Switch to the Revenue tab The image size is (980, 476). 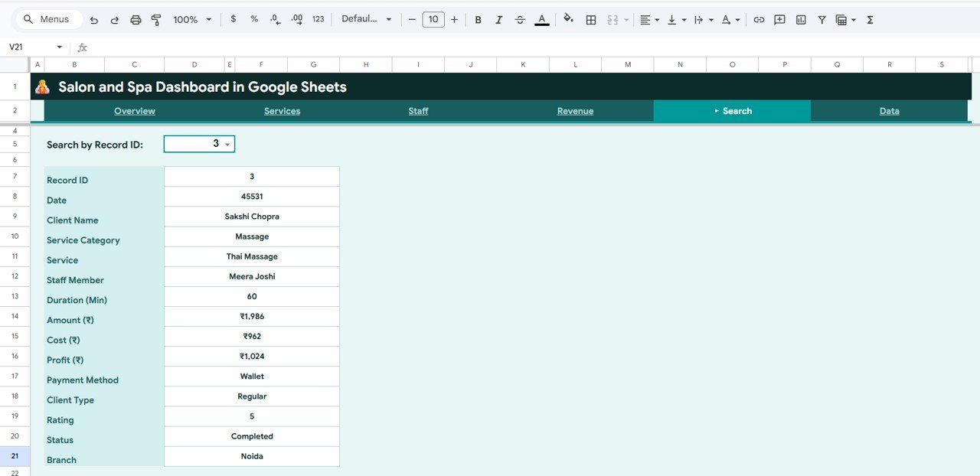[575, 110]
